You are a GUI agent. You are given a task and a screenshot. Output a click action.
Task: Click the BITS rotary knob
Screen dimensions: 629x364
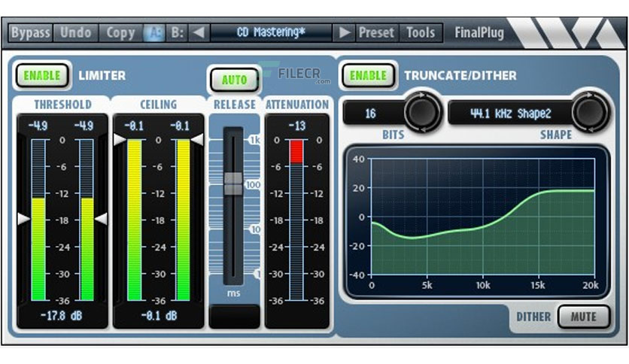coord(422,112)
